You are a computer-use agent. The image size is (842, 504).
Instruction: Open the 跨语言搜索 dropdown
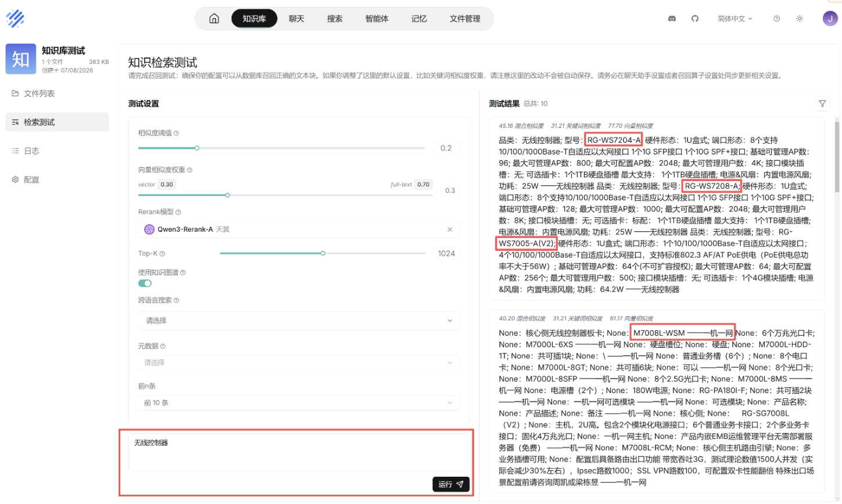pyautogui.click(x=299, y=321)
